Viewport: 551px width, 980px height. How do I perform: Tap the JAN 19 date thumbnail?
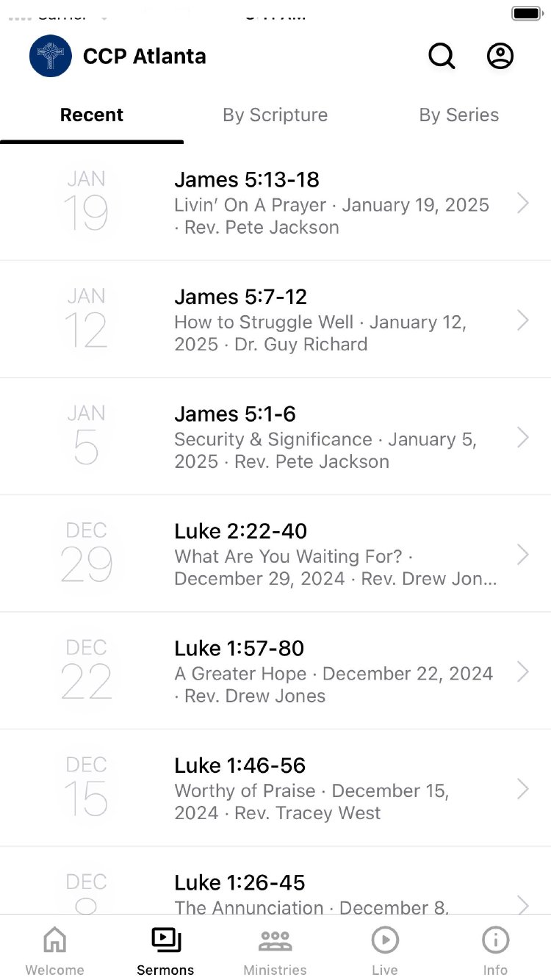[x=86, y=202]
